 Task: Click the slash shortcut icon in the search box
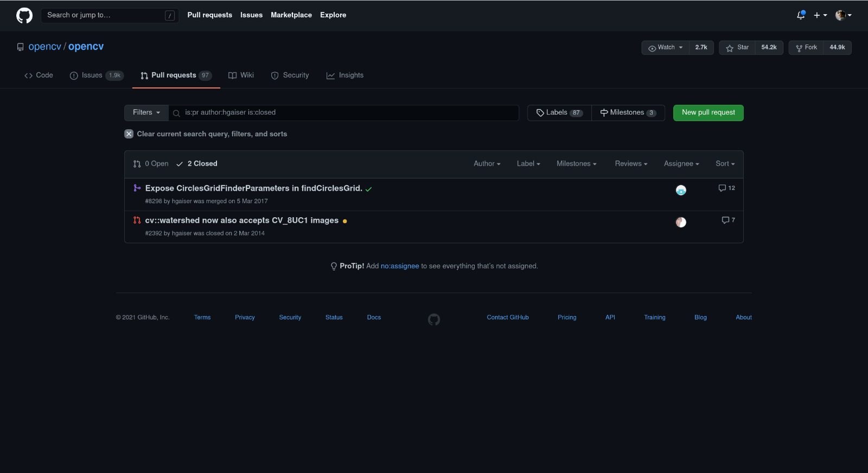click(170, 16)
